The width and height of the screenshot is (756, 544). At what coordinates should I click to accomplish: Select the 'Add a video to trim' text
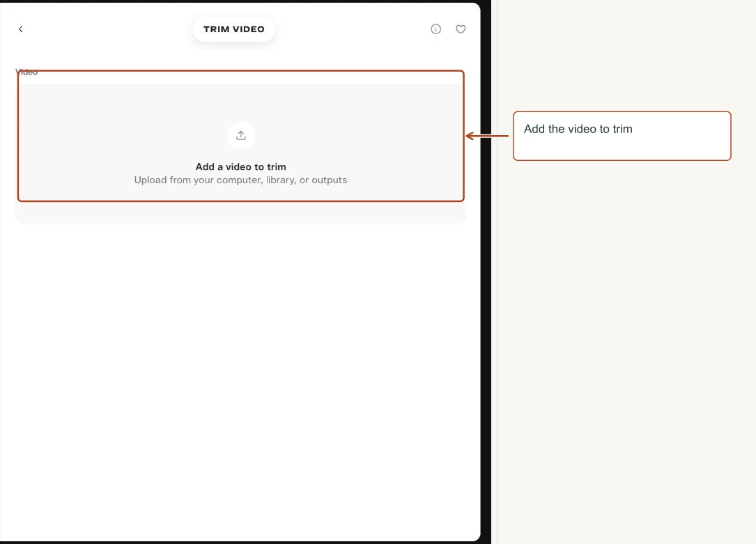pos(240,166)
